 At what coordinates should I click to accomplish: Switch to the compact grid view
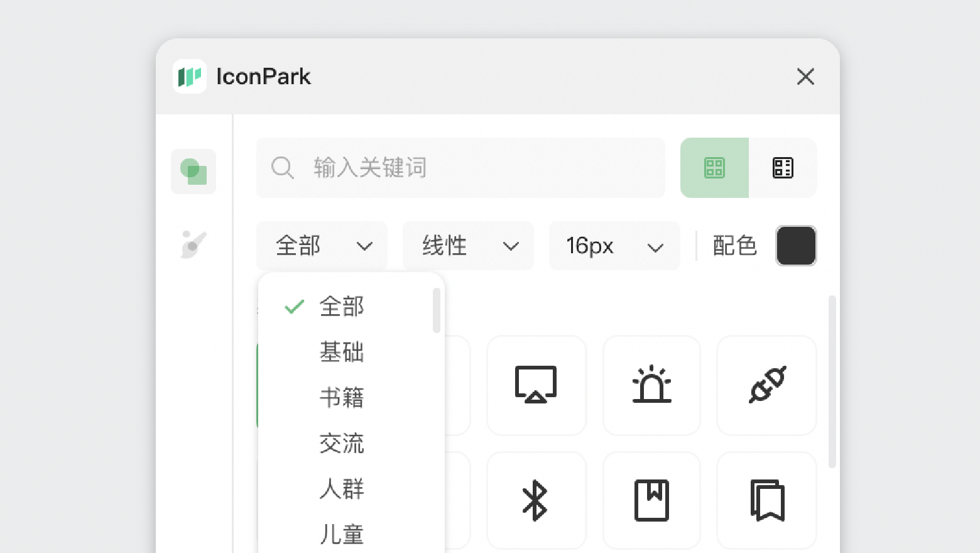coord(782,168)
